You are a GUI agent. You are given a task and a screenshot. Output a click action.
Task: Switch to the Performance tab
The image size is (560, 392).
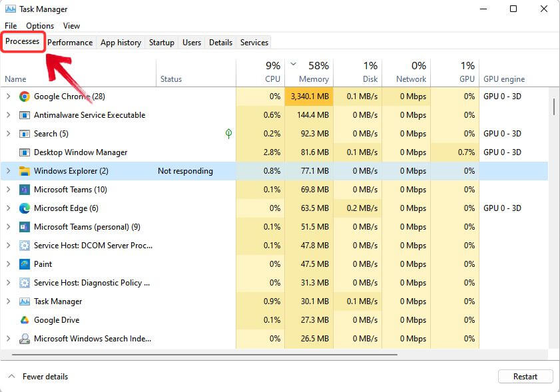coord(70,42)
